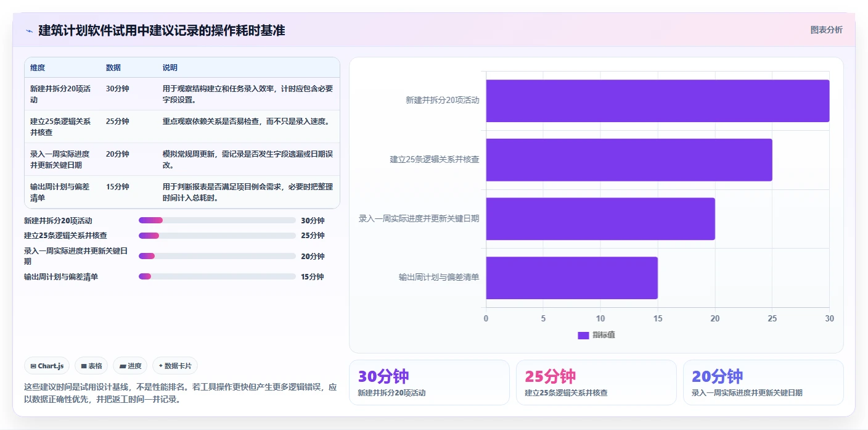Click the description starting 用于判断报表
The height and width of the screenshot is (430, 868).
click(x=248, y=192)
